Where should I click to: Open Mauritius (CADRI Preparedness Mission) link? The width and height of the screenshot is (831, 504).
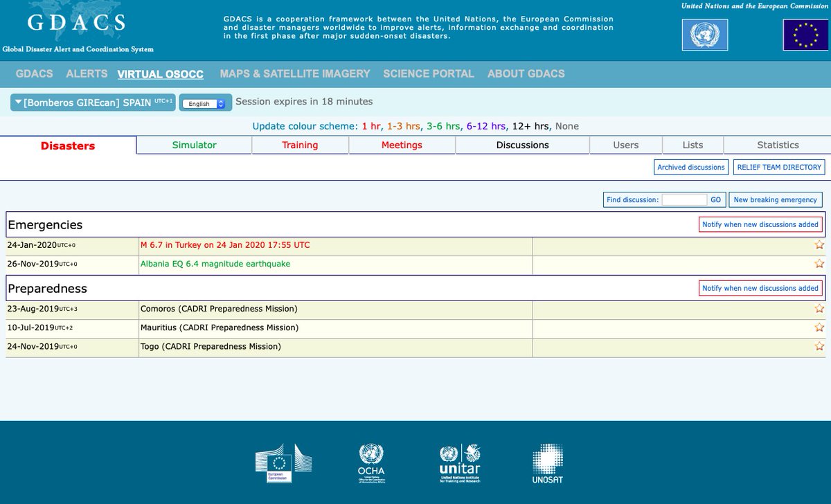pyautogui.click(x=220, y=327)
